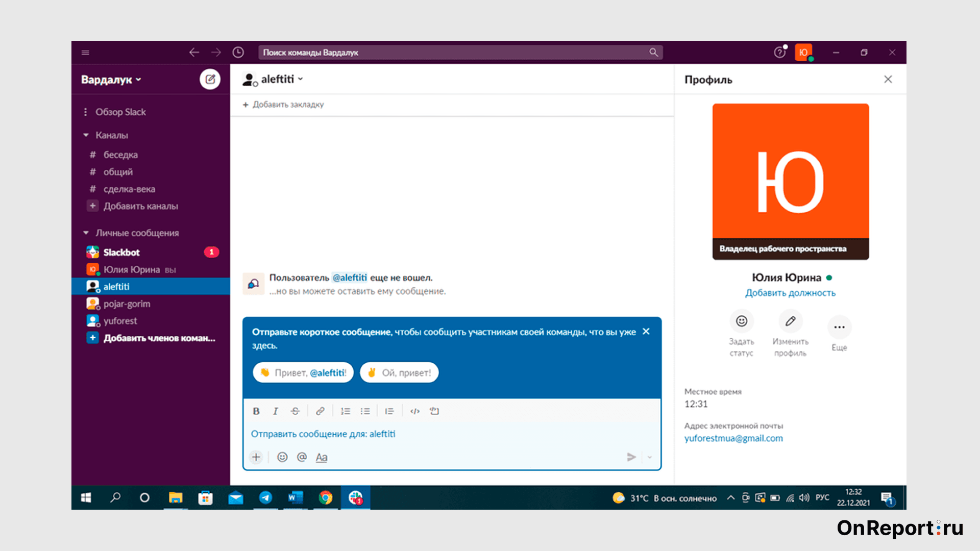Image resolution: width=980 pixels, height=551 pixels.
Task: Open Telegram from the taskbar
Action: [265, 497]
